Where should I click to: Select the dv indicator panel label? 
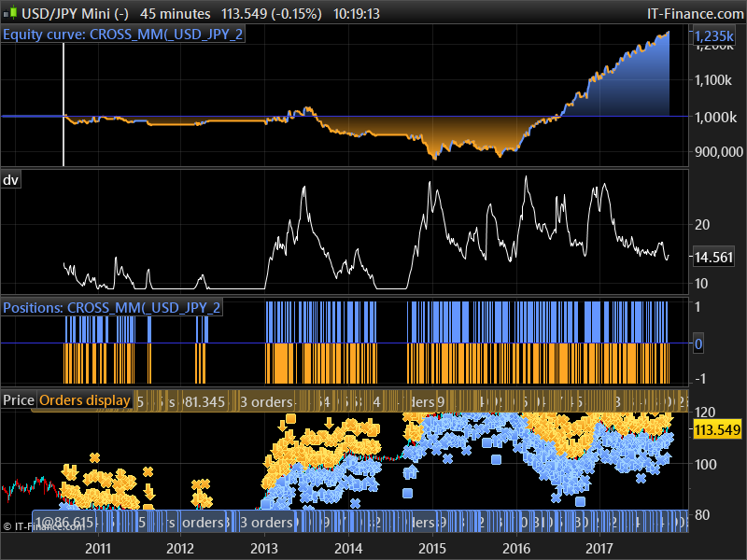[x=10, y=179]
